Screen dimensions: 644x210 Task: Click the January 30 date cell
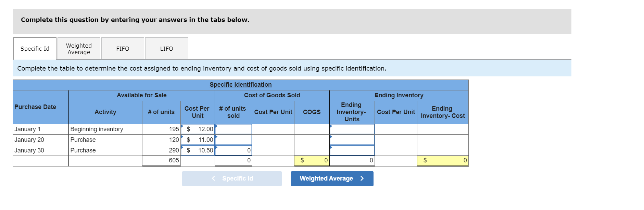click(41, 150)
